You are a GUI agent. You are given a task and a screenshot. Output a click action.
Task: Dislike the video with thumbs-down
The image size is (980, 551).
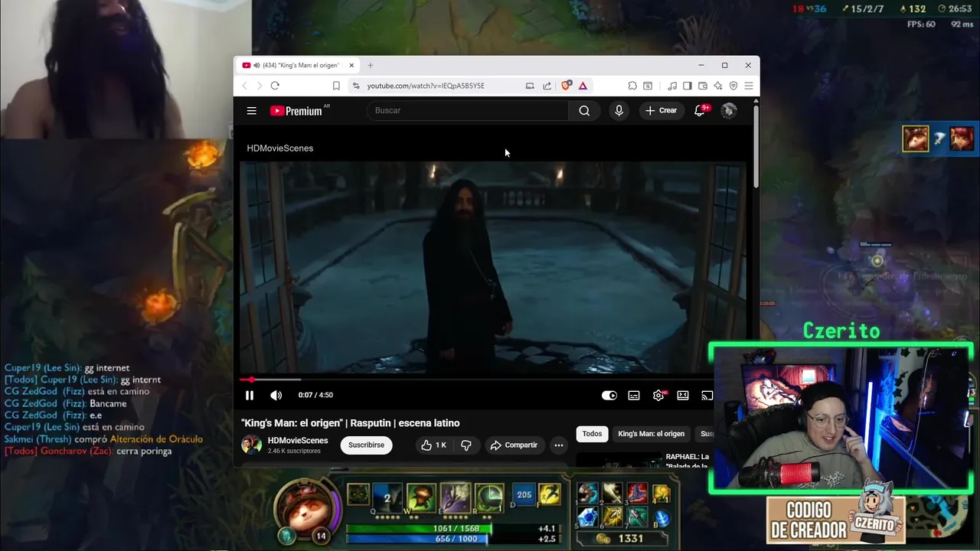466,445
